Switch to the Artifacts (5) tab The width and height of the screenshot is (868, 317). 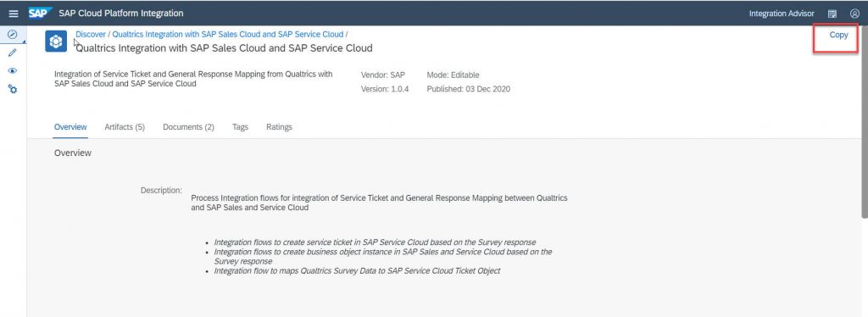[x=125, y=127]
